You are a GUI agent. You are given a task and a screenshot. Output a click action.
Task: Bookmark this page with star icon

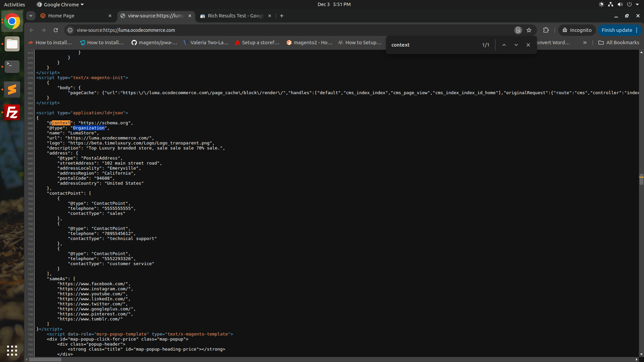tap(529, 30)
